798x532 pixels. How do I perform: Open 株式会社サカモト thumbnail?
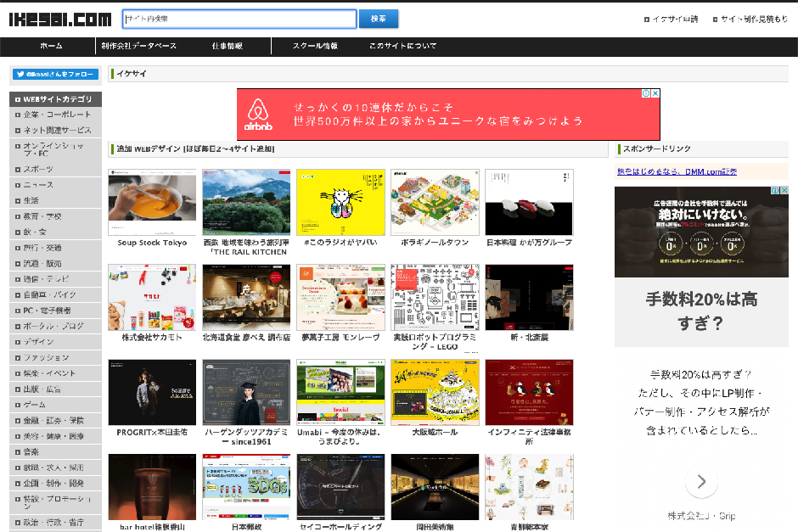(152, 297)
